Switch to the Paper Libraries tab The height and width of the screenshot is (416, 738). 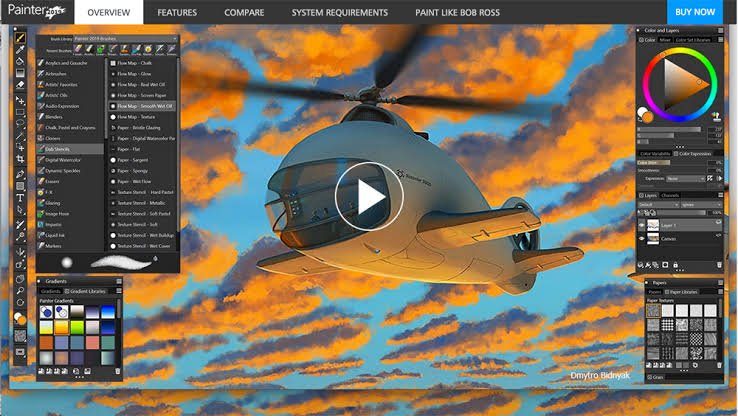point(681,292)
